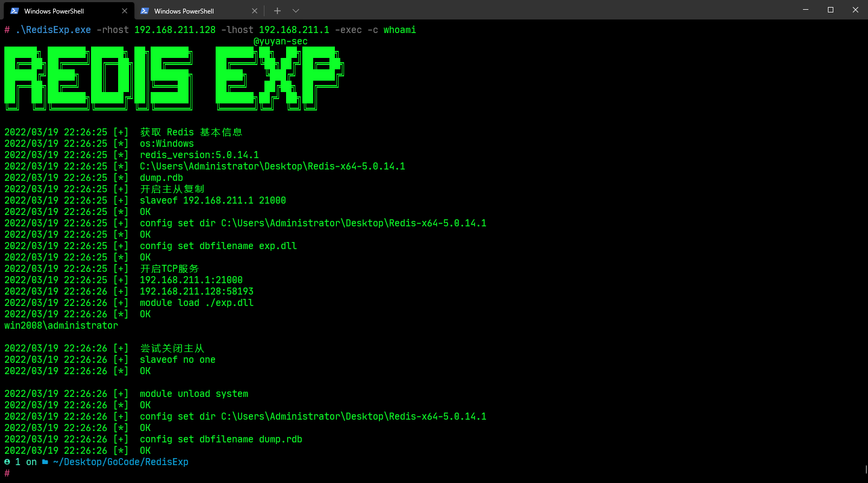Screen dimensions: 868x483
Task: Switch to the first Windows PowerShell tab
Action: 68,11
